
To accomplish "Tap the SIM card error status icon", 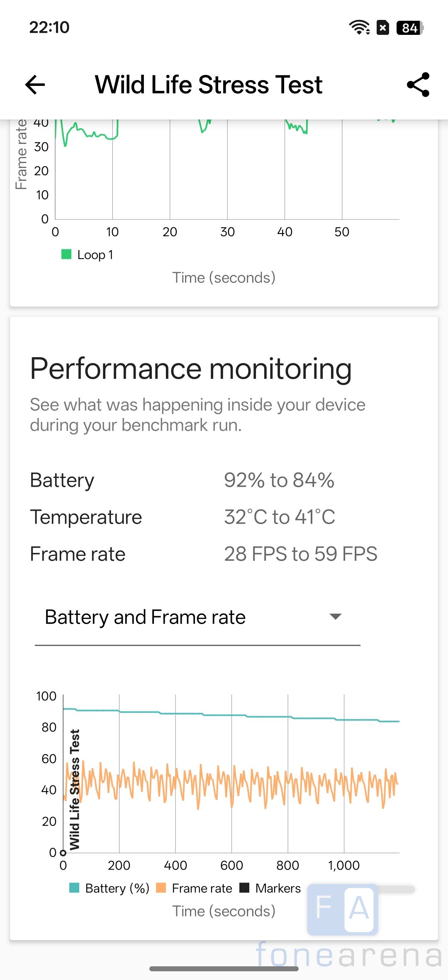I will pos(383,28).
